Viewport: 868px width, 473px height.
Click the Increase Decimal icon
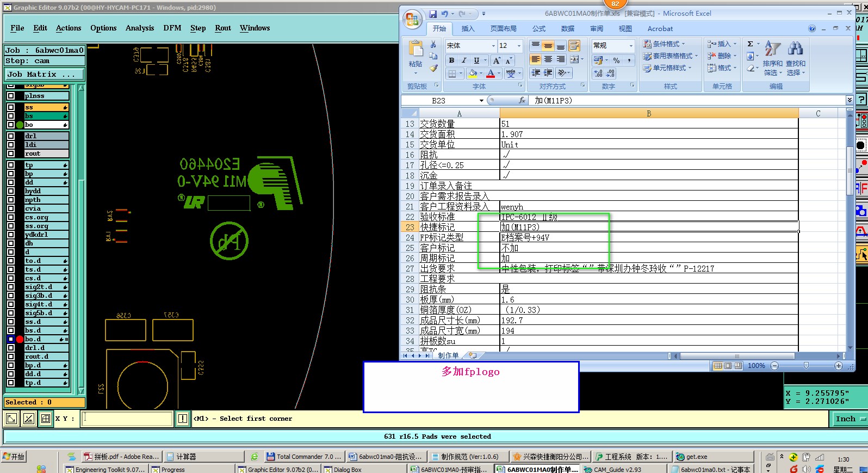pos(598,73)
